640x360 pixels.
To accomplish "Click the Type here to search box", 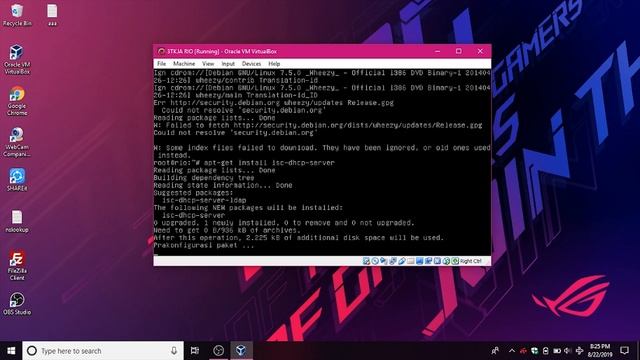I will [103, 351].
